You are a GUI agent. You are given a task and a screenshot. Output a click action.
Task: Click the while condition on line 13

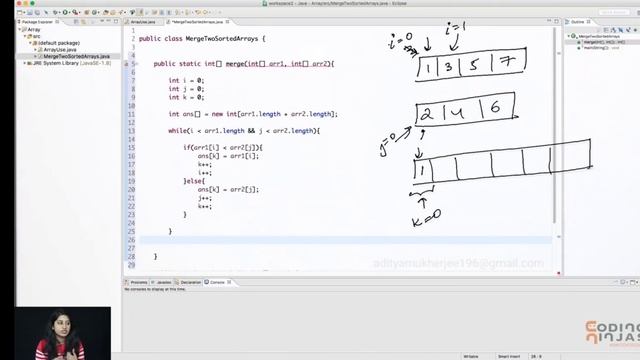pyautogui.click(x=244, y=131)
